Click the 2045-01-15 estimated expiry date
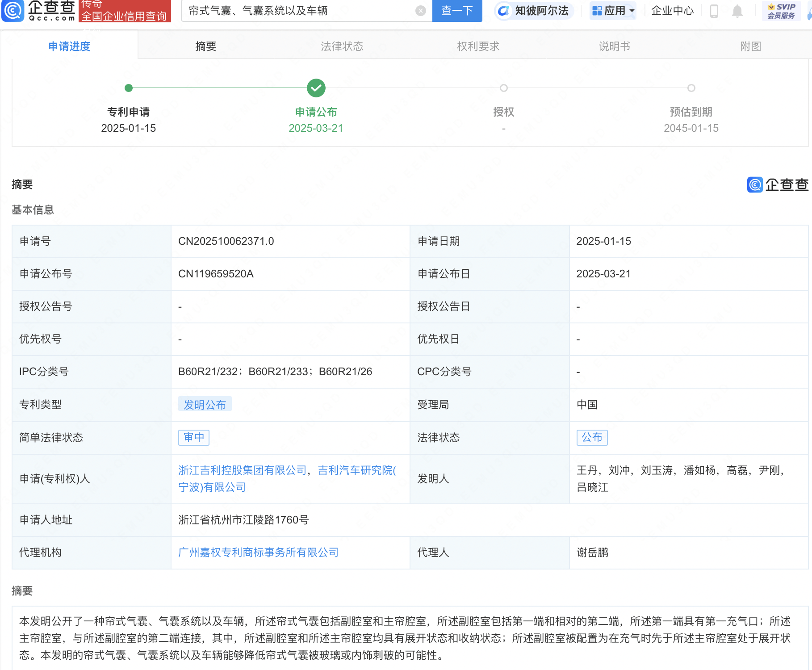Viewport: 812px width, 670px height. [691, 128]
